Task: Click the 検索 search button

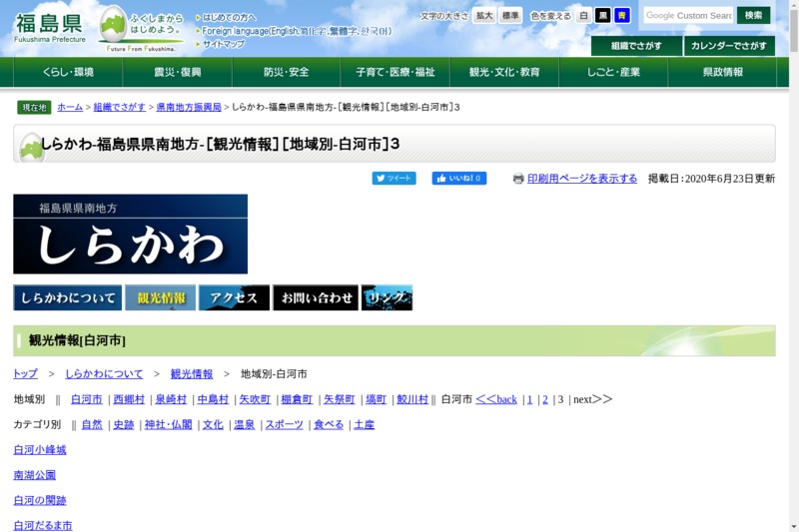Action: tap(754, 15)
